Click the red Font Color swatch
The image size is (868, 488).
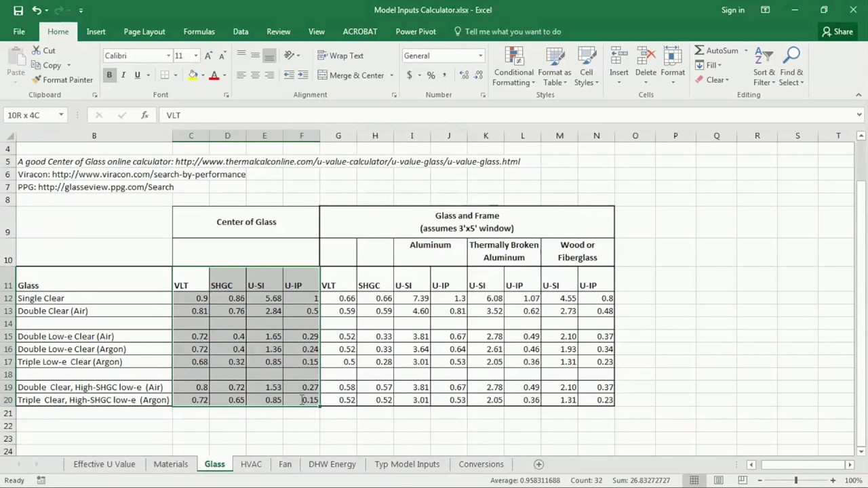coord(214,75)
